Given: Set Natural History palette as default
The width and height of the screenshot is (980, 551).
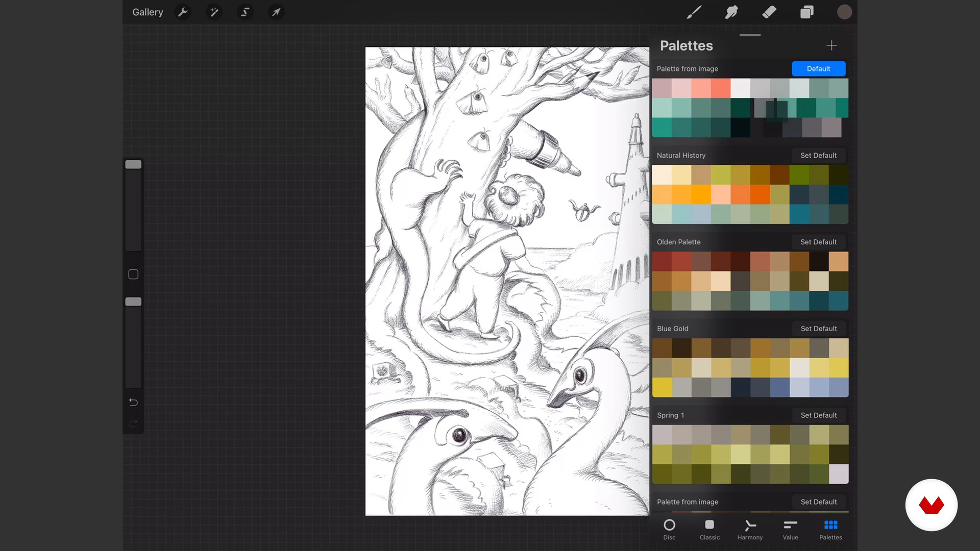Looking at the screenshot, I should (818, 155).
